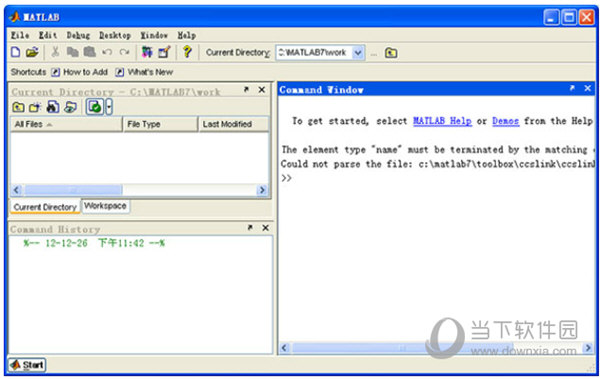Undock the Command Window

572,88
